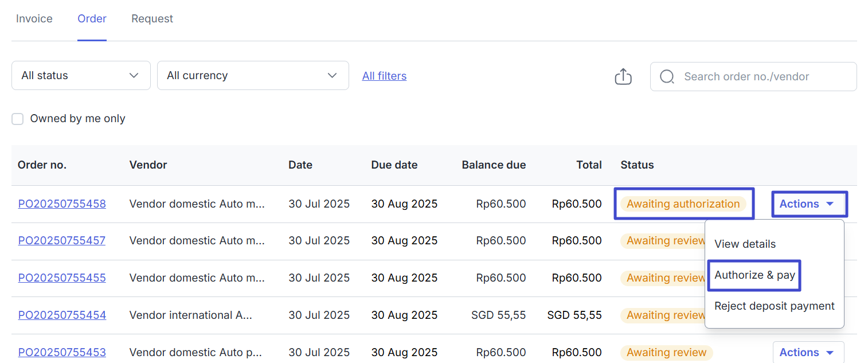Select Authorize & pay menu option

[x=754, y=275]
